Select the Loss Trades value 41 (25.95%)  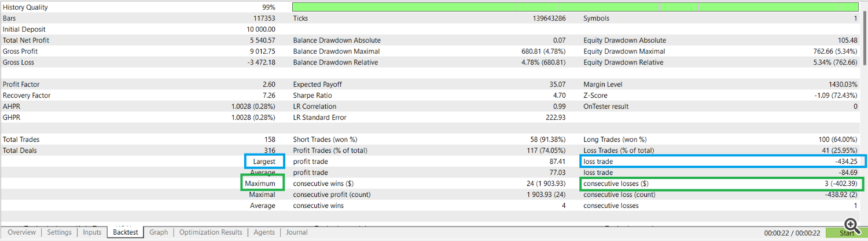pos(839,151)
